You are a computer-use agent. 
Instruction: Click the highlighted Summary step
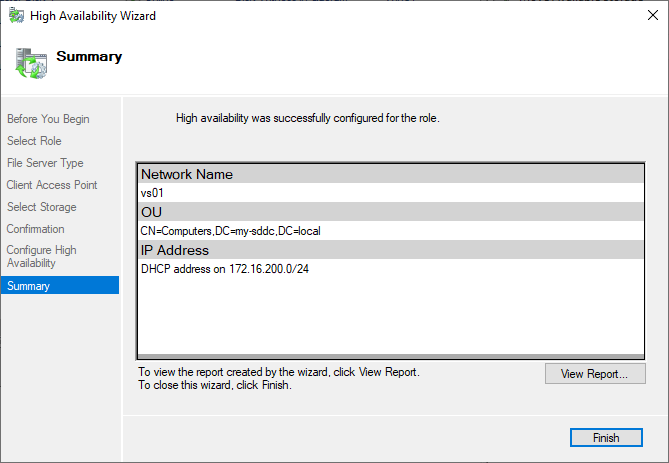pyautogui.click(x=27, y=286)
